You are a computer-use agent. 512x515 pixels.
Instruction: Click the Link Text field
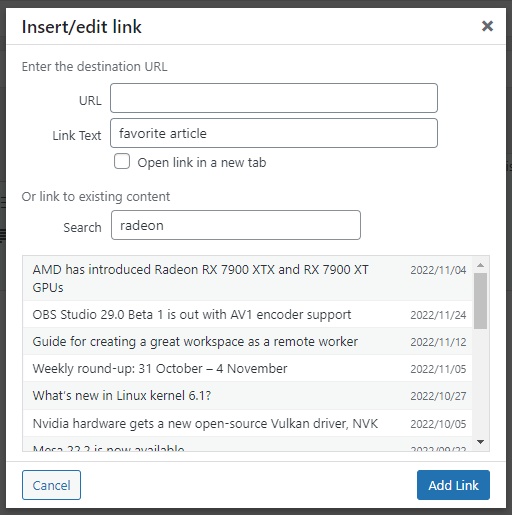click(274, 133)
